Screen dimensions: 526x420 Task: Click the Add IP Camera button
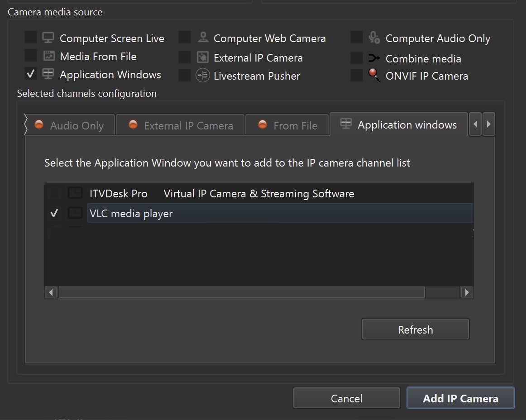point(460,398)
